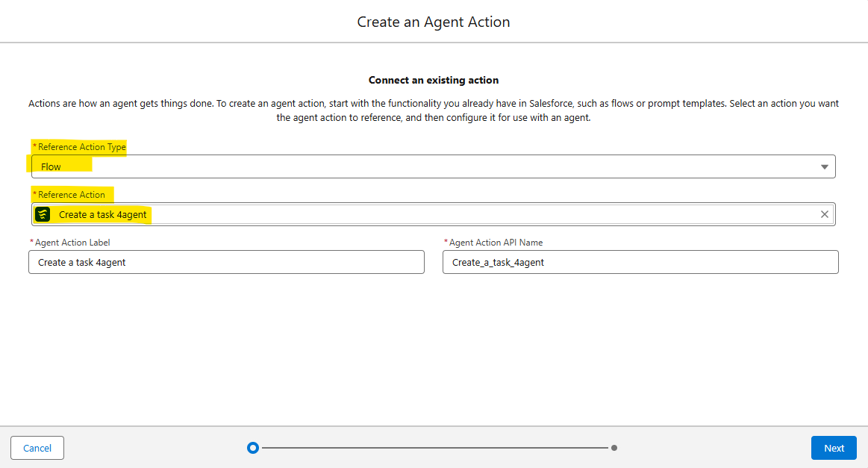Click the Flow icon in Reference Action
Screen dimensions: 868x468
(x=43, y=214)
